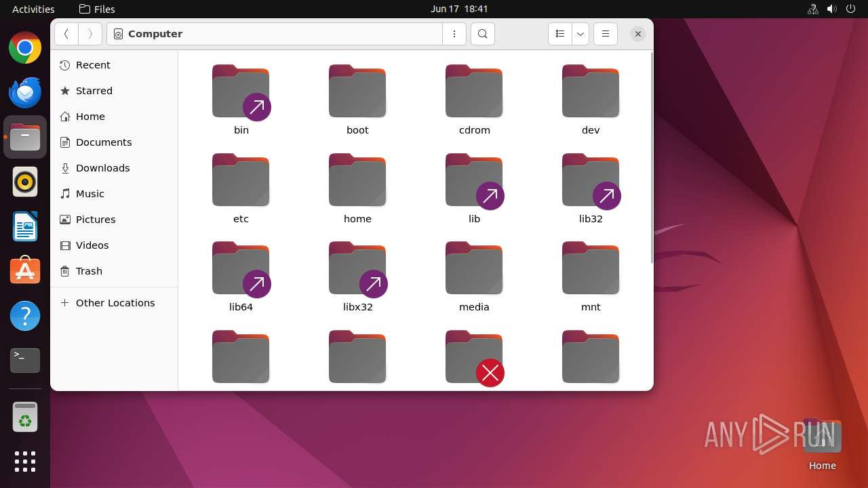Launch LibreOffice Writer from the dock
The width and height of the screenshot is (868, 488).
pos(25,226)
